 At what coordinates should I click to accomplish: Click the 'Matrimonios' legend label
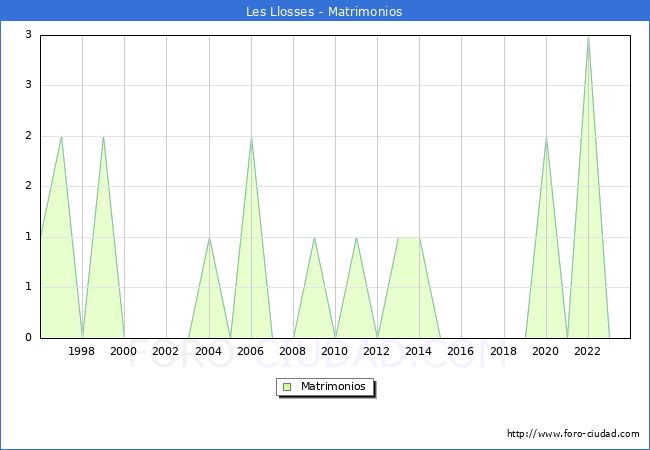[x=333, y=386]
